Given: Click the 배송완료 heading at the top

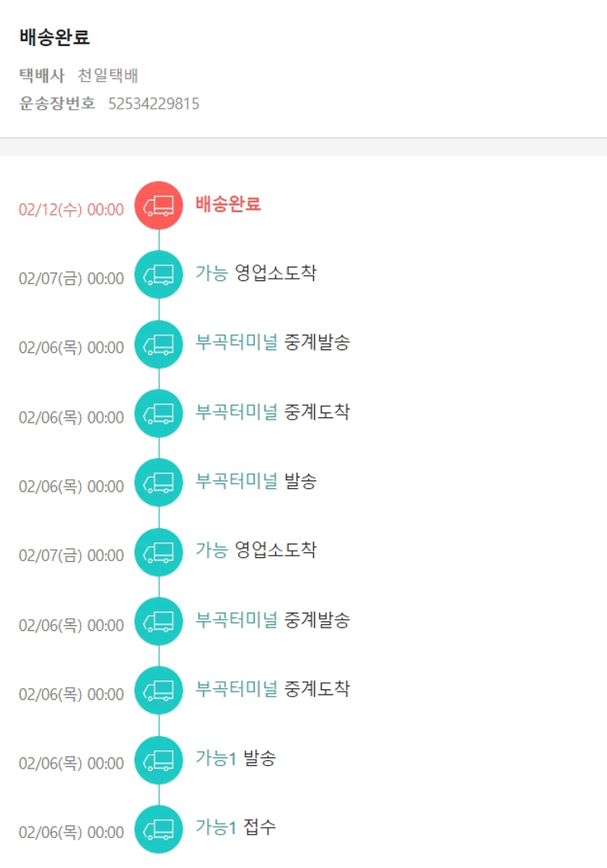Looking at the screenshot, I should [x=54, y=37].
